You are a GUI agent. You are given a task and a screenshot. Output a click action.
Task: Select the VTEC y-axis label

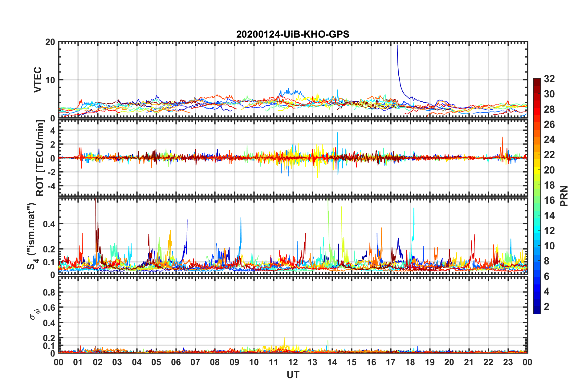[38, 80]
